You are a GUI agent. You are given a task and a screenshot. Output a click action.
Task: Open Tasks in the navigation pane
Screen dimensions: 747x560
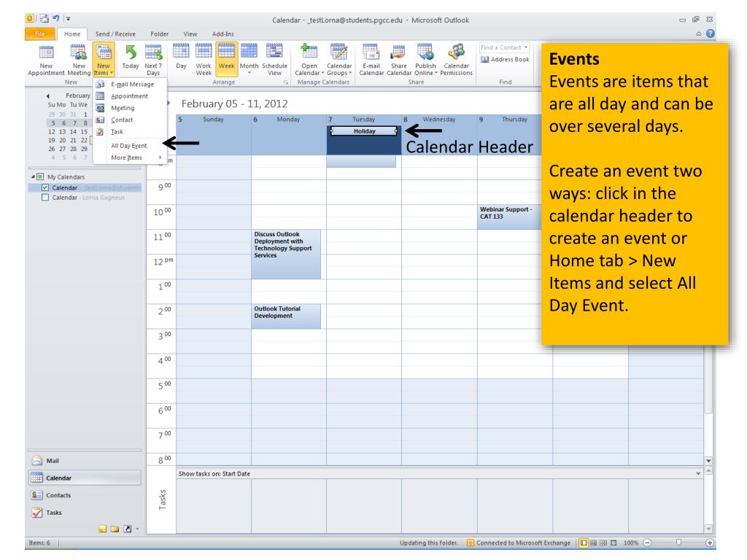[85, 513]
